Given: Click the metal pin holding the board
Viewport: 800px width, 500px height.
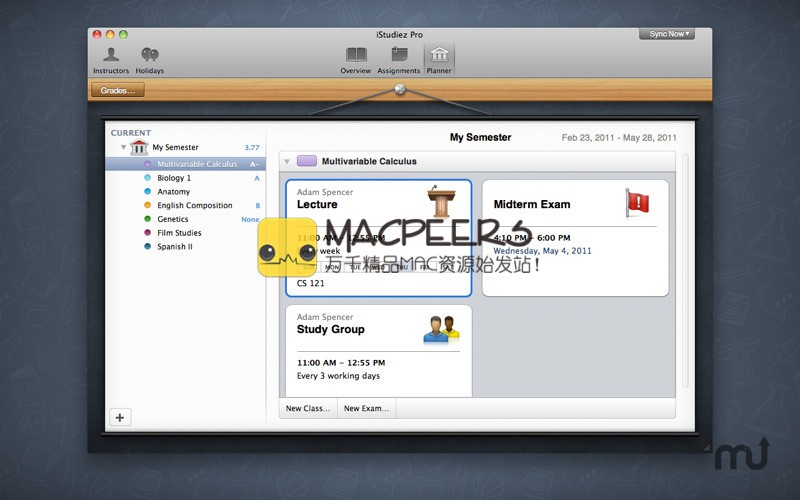Looking at the screenshot, I should (x=401, y=90).
